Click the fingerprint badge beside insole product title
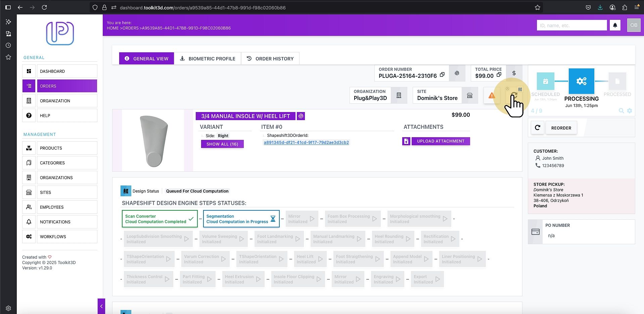The image size is (644, 314). (301, 116)
